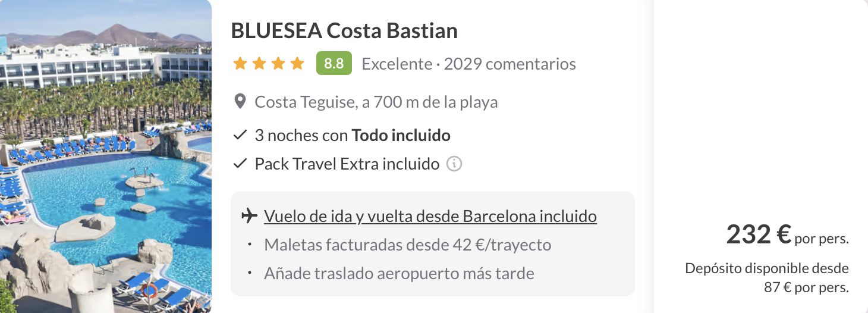Click checkmark next to 3 noches
This screenshot has width=868, height=313.
click(x=240, y=135)
